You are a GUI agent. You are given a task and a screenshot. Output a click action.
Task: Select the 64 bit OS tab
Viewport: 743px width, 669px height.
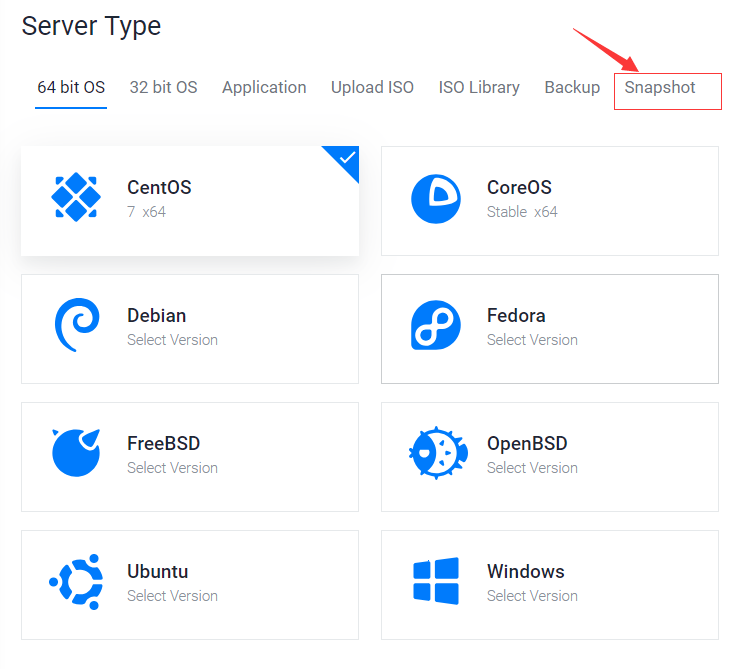click(71, 87)
